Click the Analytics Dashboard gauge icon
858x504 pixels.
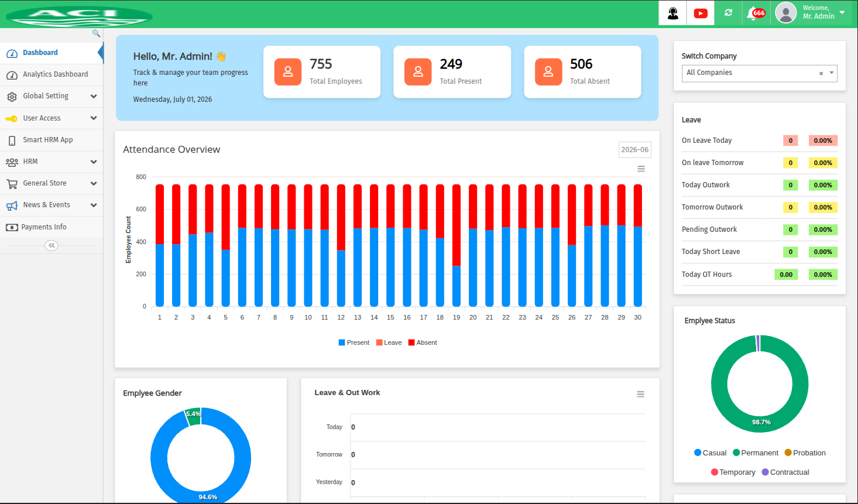(12, 75)
